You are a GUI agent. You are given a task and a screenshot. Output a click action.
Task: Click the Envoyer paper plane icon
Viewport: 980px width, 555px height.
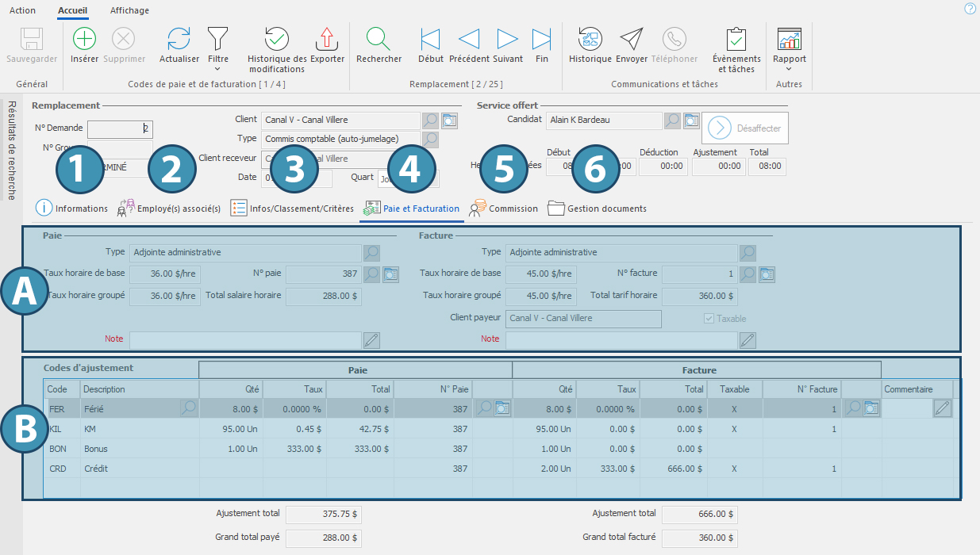632,39
